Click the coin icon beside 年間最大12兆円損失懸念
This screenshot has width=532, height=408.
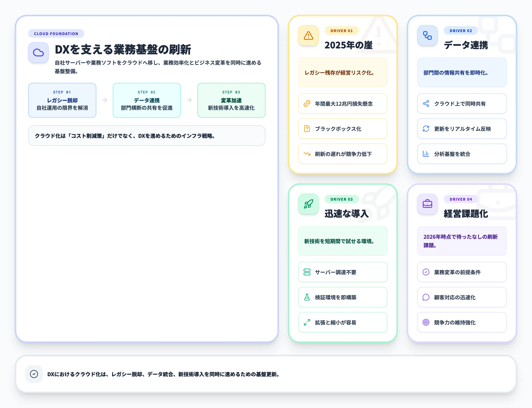click(x=307, y=104)
